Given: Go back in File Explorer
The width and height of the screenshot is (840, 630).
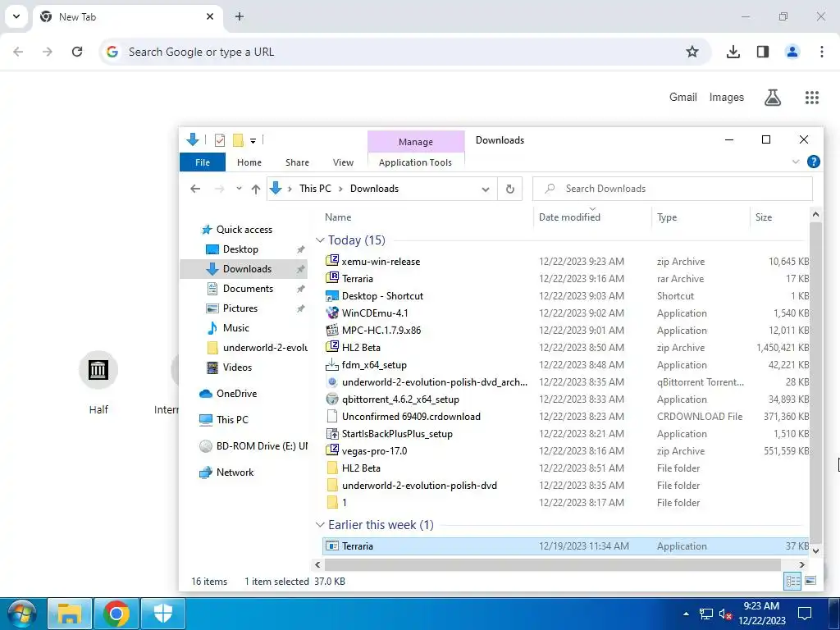Looking at the screenshot, I should (x=195, y=189).
